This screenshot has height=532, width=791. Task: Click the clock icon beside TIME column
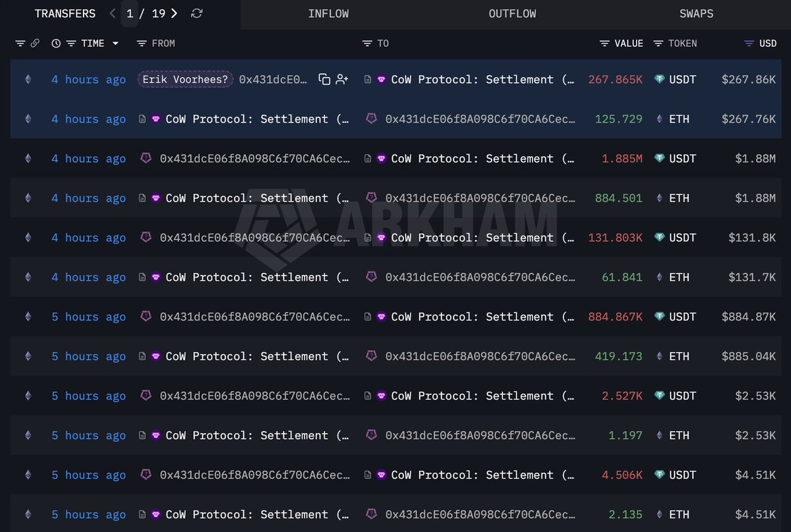[x=56, y=43]
